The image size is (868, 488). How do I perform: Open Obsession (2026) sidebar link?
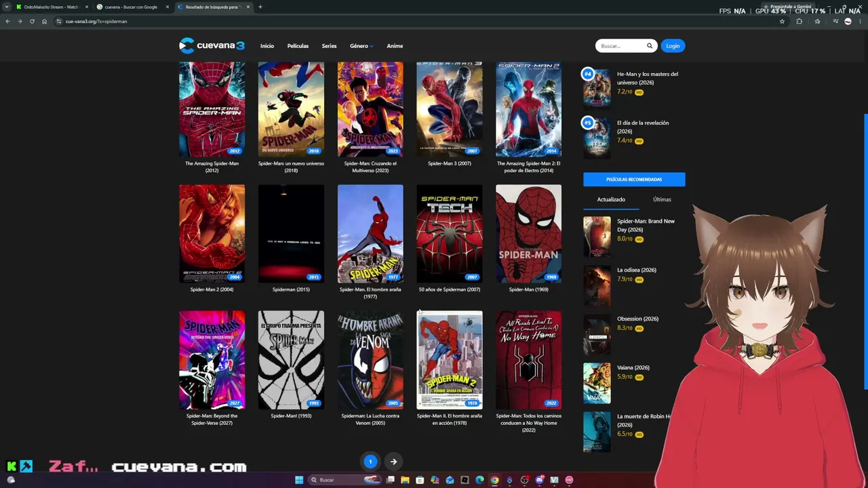[637, 319]
